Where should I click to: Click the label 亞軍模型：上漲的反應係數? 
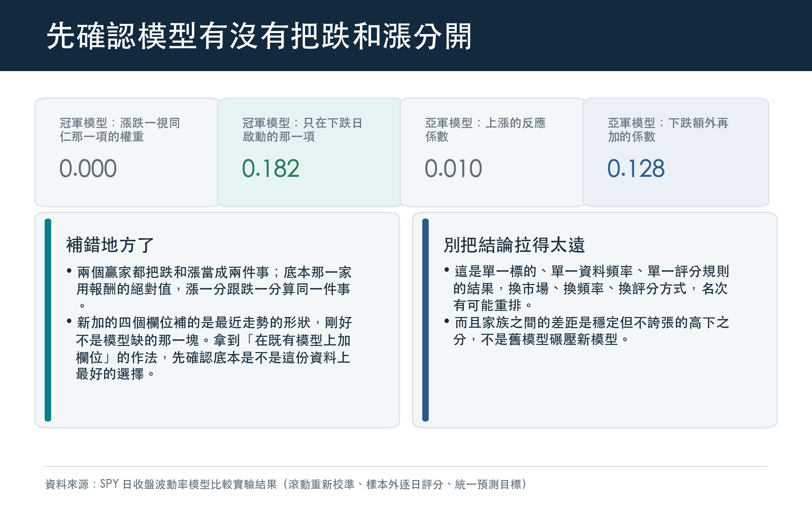pyautogui.click(x=485, y=130)
